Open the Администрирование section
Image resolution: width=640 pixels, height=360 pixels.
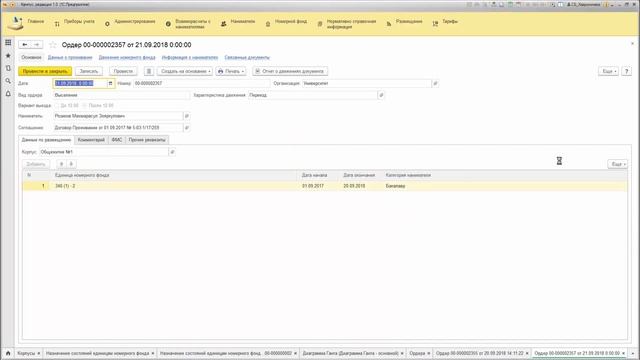tap(130, 23)
